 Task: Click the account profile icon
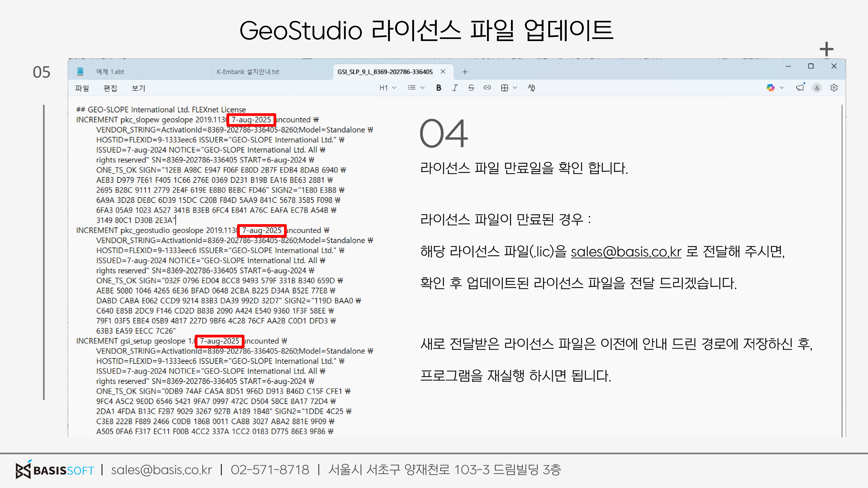pos(817,88)
